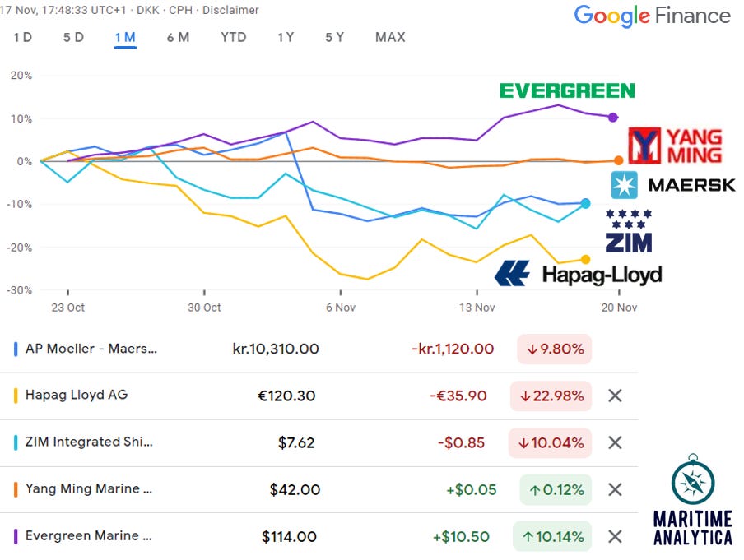Viewport: 744px width, 560px height.
Task: Show the 1 Y range chart
Action: tap(286, 38)
